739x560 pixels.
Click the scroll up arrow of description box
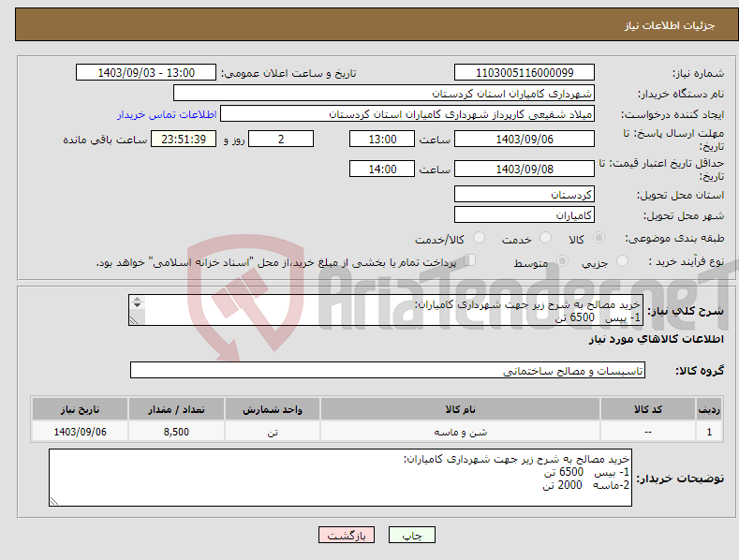click(x=137, y=300)
